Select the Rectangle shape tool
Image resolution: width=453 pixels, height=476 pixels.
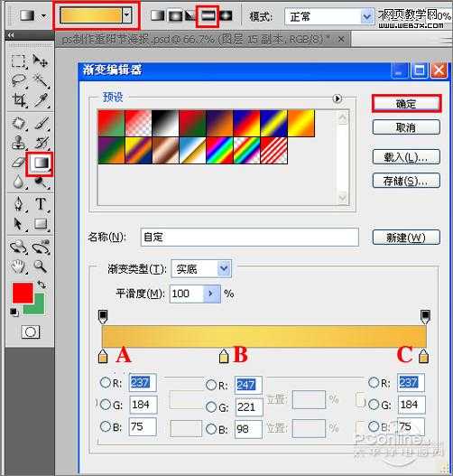coord(41,224)
